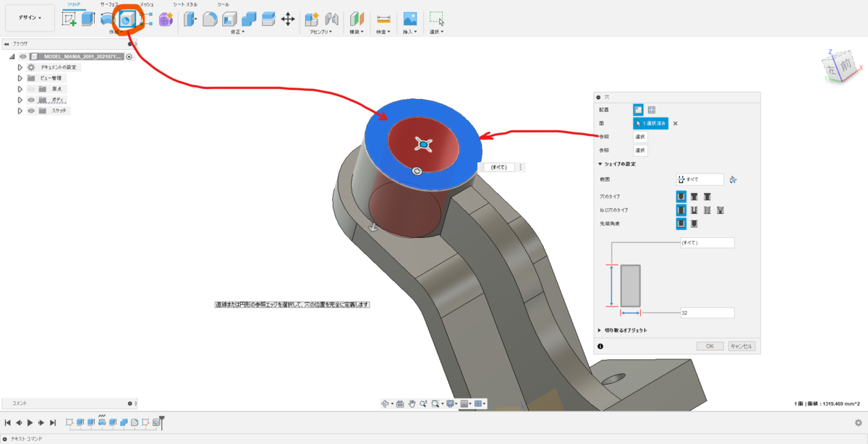Switch to the Mesh tab

[x=147, y=4]
